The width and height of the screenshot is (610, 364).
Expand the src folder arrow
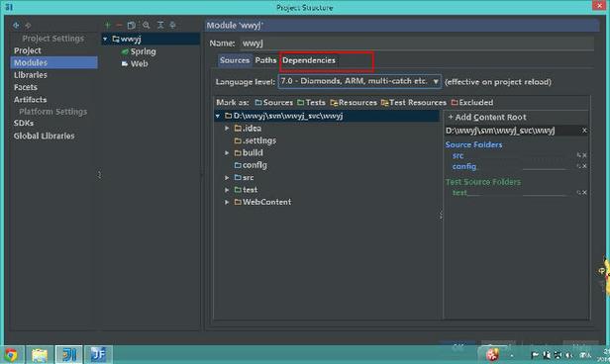[227, 177]
